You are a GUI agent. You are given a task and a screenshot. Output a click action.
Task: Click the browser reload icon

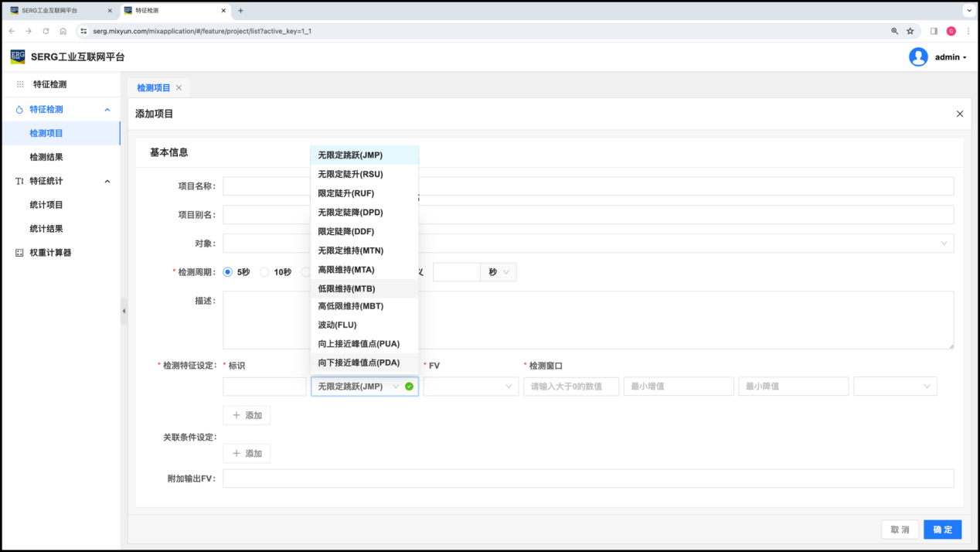coord(46,31)
